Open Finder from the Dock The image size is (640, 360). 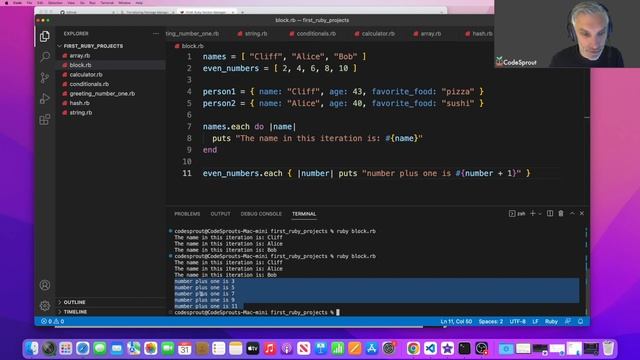32,348
